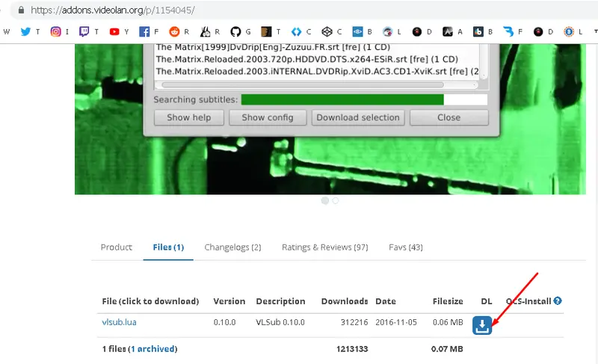Click the VLSub 0.10.0 description cell
The width and height of the screenshot is (598, 364).
pyautogui.click(x=280, y=322)
